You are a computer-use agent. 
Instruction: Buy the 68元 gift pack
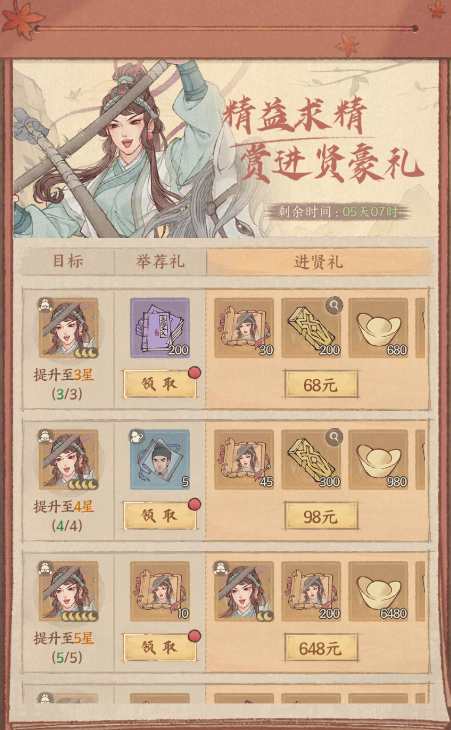pyautogui.click(x=321, y=385)
